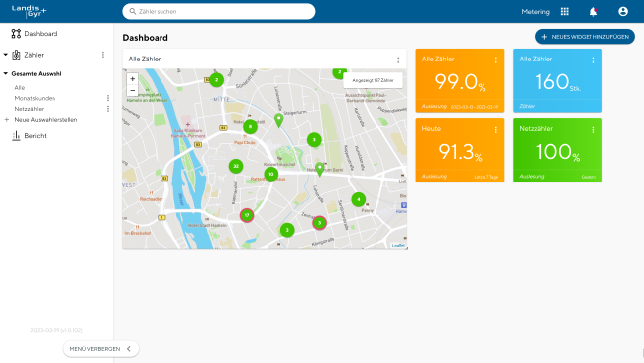Click the Zähler meter icon
This screenshot has height=363, width=644.
16,55
